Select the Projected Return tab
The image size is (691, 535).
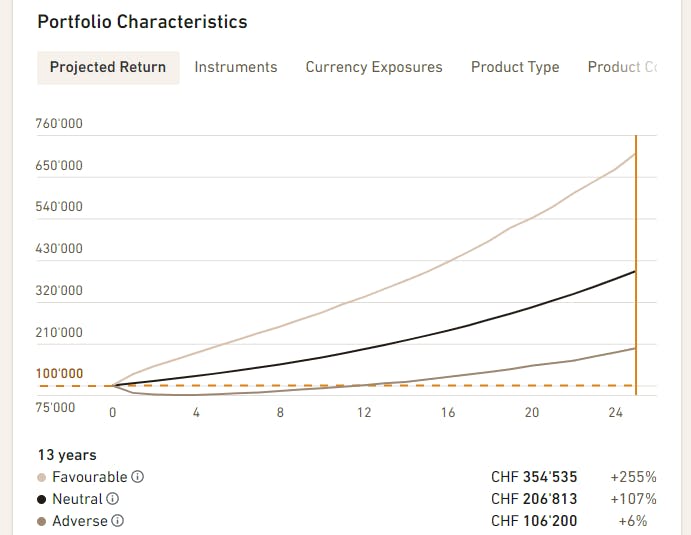pos(108,67)
